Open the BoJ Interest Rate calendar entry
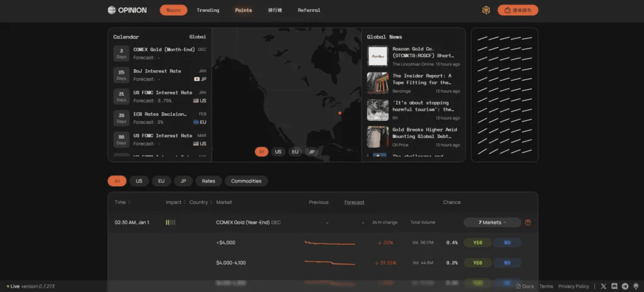This screenshot has width=644, height=292. click(x=160, y=75)
